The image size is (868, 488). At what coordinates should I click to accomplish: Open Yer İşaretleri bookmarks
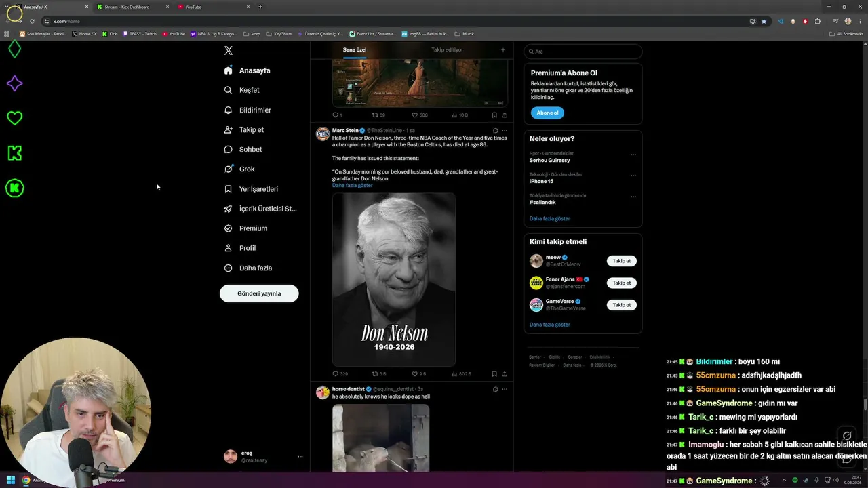(251, 189)
